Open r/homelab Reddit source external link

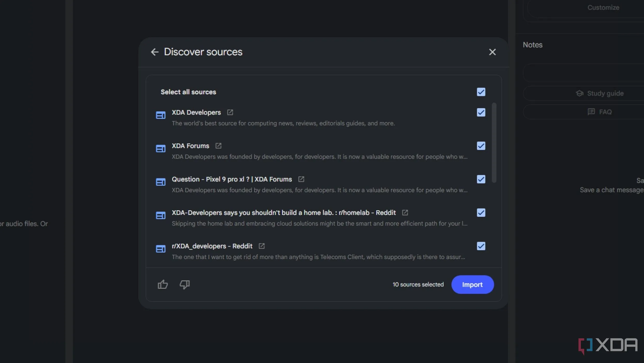[x=405, y=213]
